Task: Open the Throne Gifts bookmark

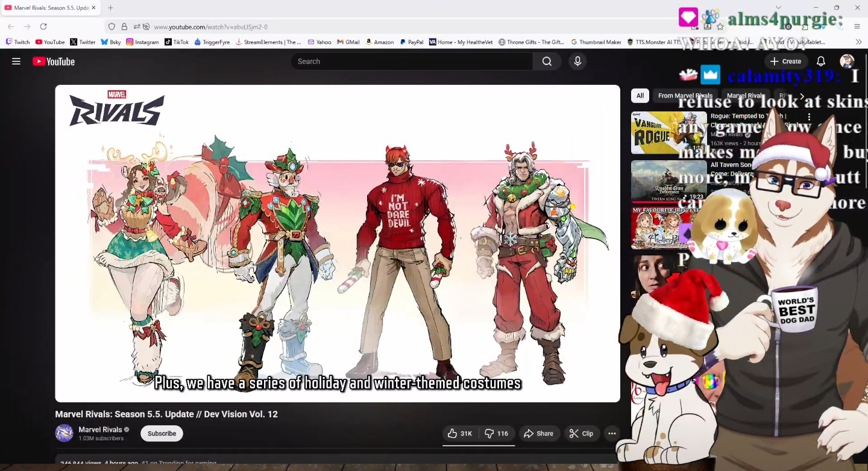Action: tap(531, 42)
